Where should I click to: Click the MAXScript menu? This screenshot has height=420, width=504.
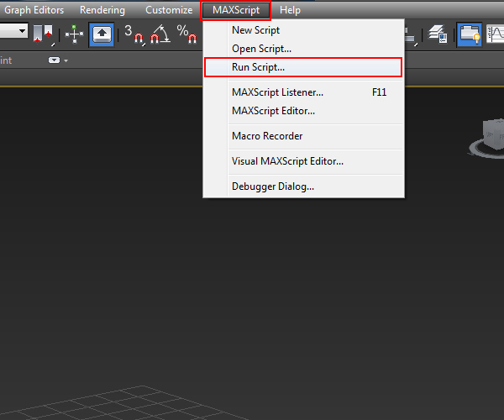click(236, 10)
